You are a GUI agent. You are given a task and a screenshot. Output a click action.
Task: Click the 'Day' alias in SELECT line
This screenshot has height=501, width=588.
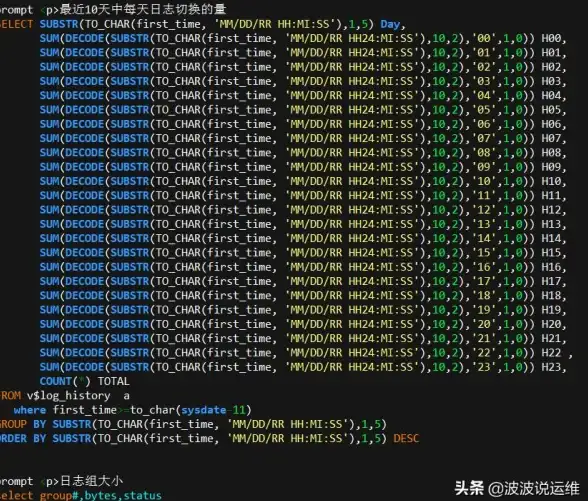pos(390,24)
